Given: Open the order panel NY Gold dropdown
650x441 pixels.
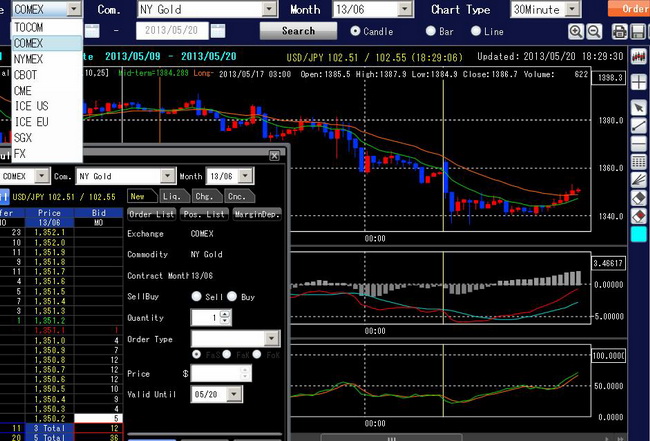Looking at the screenshot, I should tap(167, 176).
